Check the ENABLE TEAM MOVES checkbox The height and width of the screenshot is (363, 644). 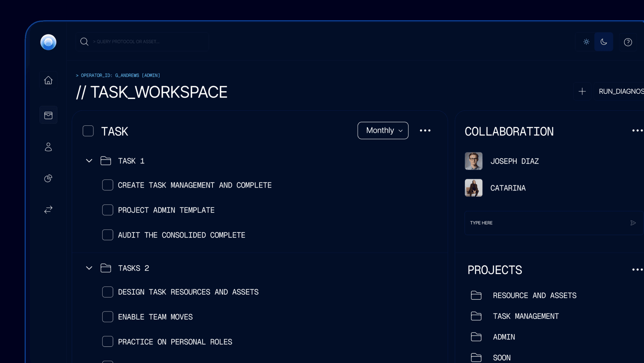click(107, 317)
